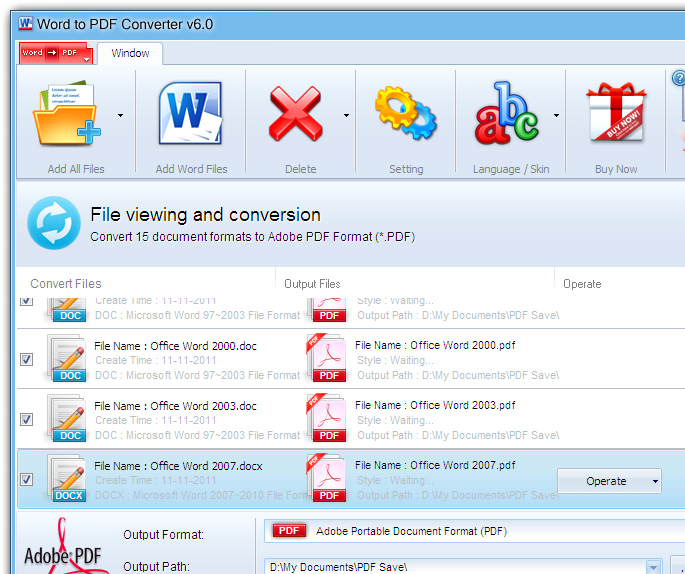Click the Buy Now label
Viewport: 685px width, 574px height.
click(616, 169)
